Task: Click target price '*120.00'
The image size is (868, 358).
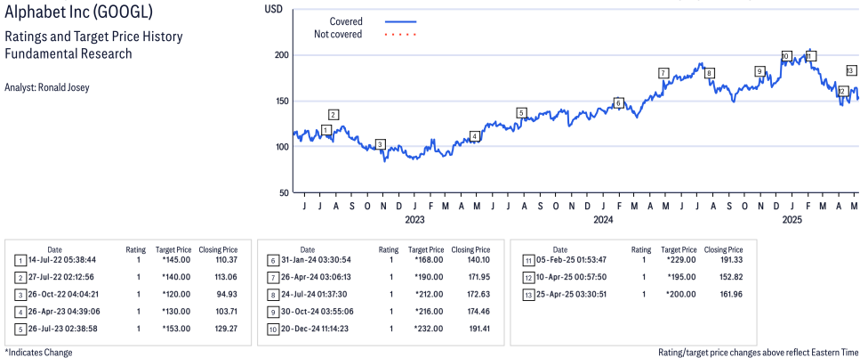Action: [x=176, y=294]
